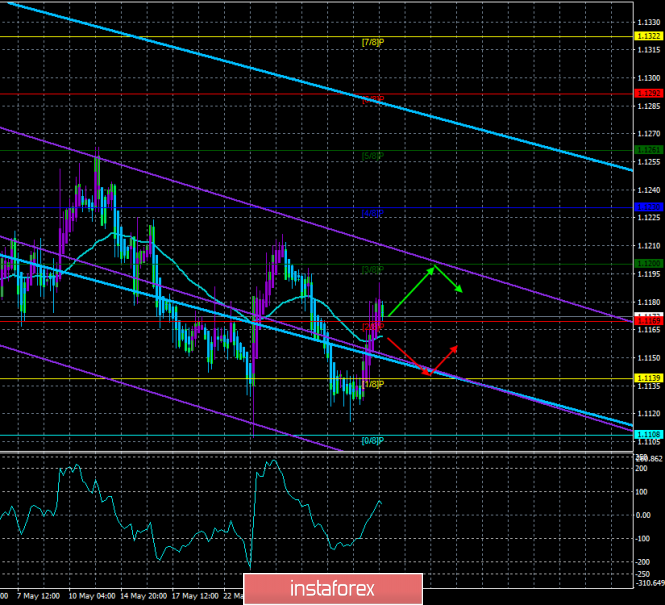Click the cyan 1.1108 price tag
The height and width of the screenshot is (605, 665).
(648, 435)
